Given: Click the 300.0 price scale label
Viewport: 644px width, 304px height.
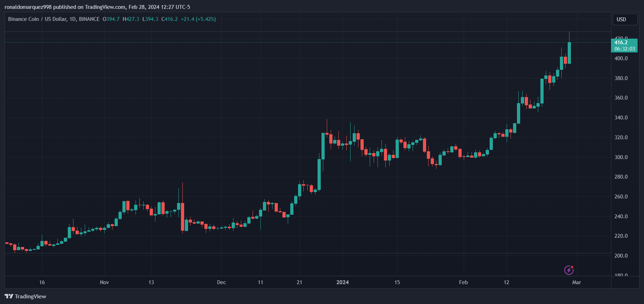Looking at the screenshot, I should 621,157.
